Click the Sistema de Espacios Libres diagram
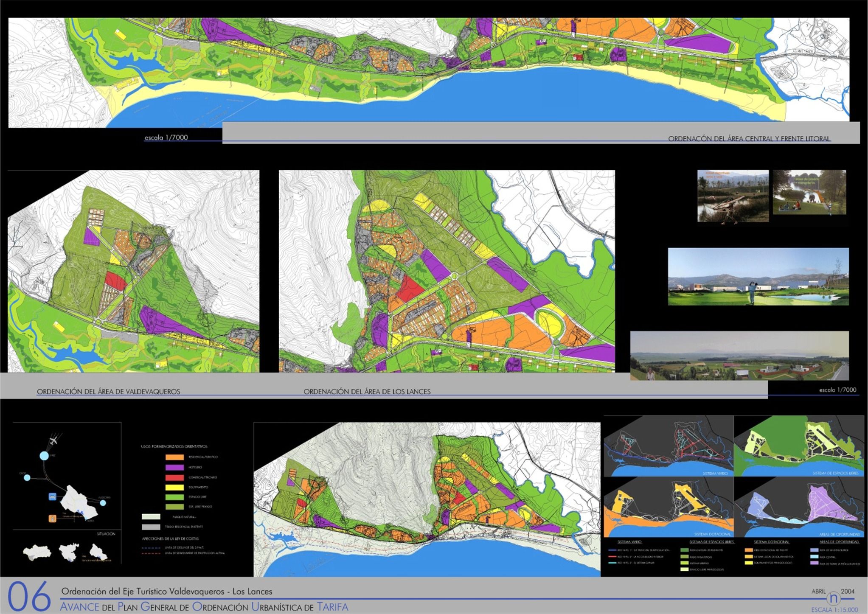 (799, 446)
